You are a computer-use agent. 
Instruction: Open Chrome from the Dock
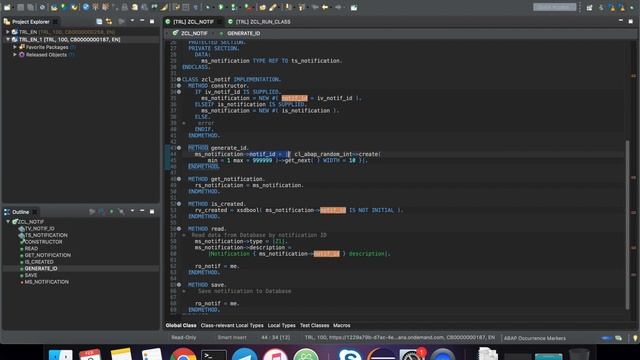pos(183,354)
